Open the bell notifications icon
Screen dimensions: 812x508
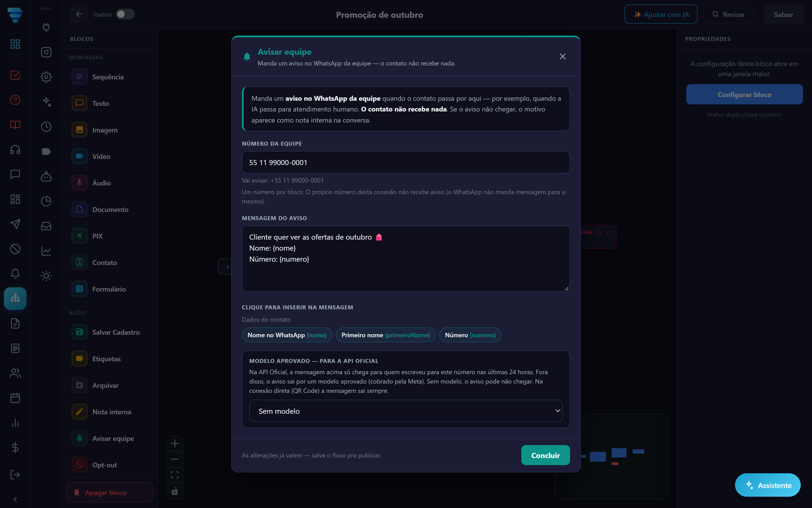coord(15,273)
